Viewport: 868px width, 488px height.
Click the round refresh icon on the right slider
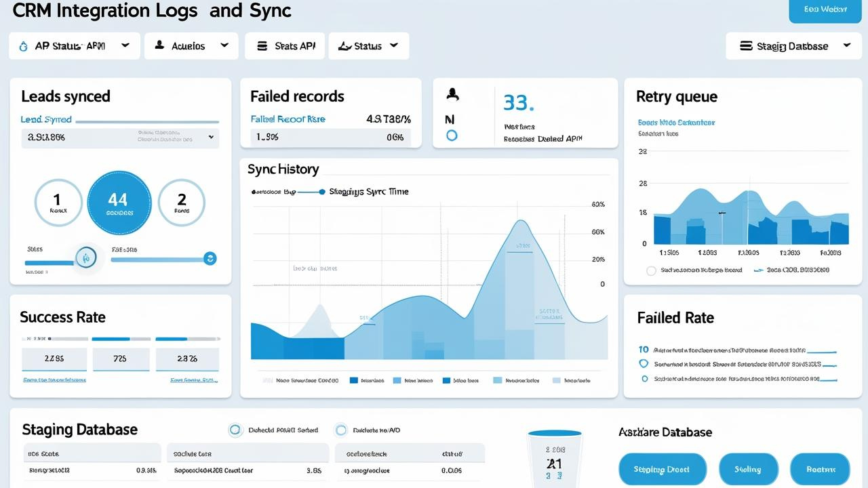[x=210, y=258]
